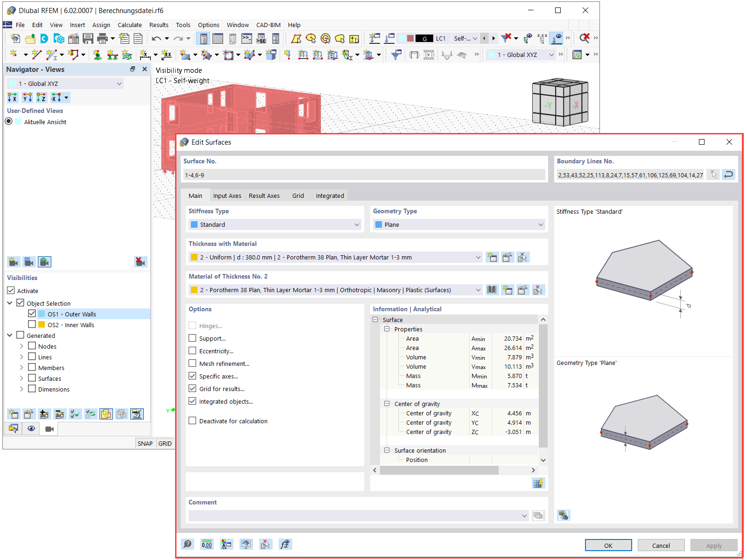
Task: Switch to the Input Axes tab
Action: pyautogui.click(x=227, y=196)
